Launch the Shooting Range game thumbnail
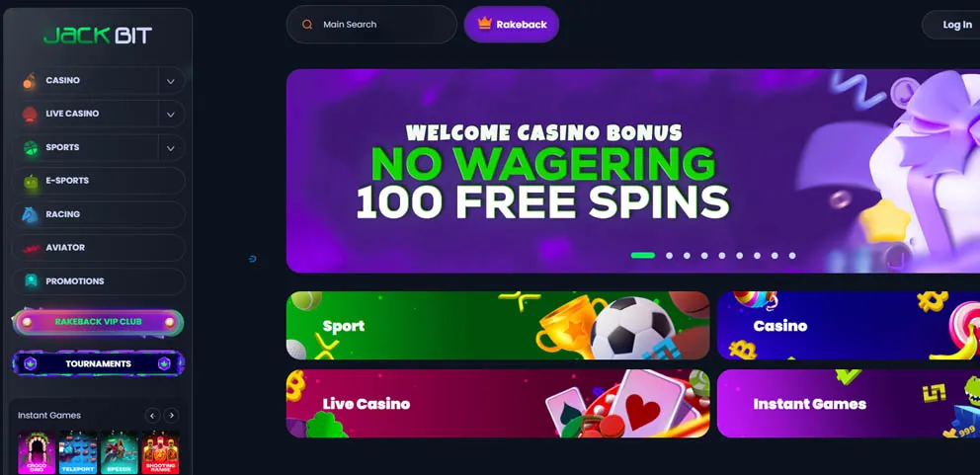Screen dimensions: 980x475 (161, 452)
